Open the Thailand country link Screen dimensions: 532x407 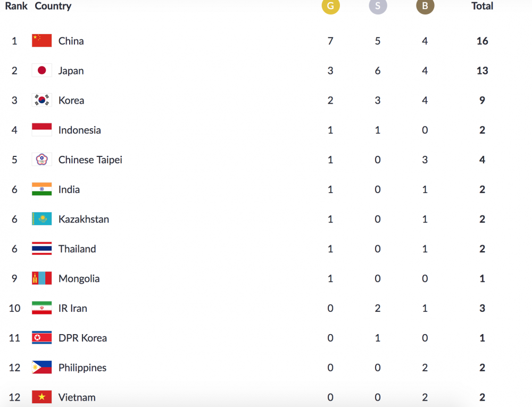click(77, 249)
